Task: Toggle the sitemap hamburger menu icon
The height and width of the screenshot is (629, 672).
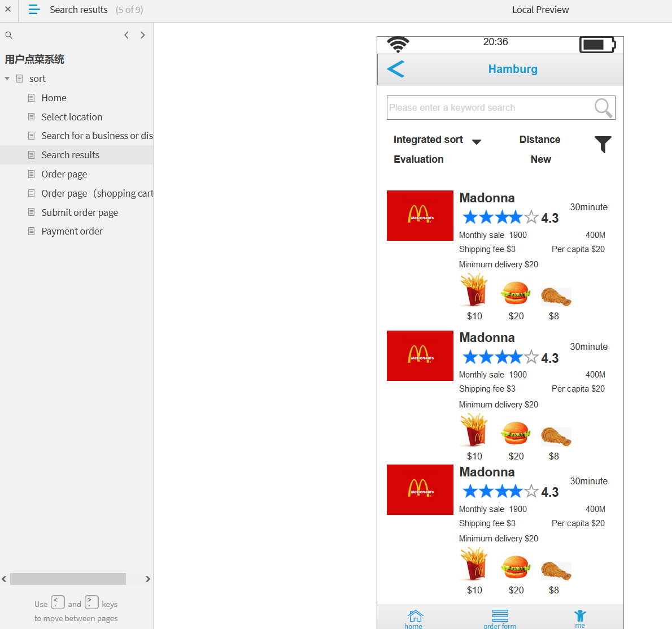Action: [x=34, y=10]
